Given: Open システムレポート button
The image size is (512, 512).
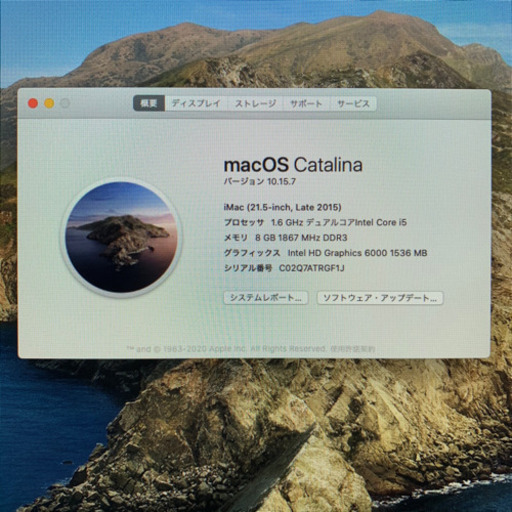Looking at the screenshot, I should click(x=266, y=298).
